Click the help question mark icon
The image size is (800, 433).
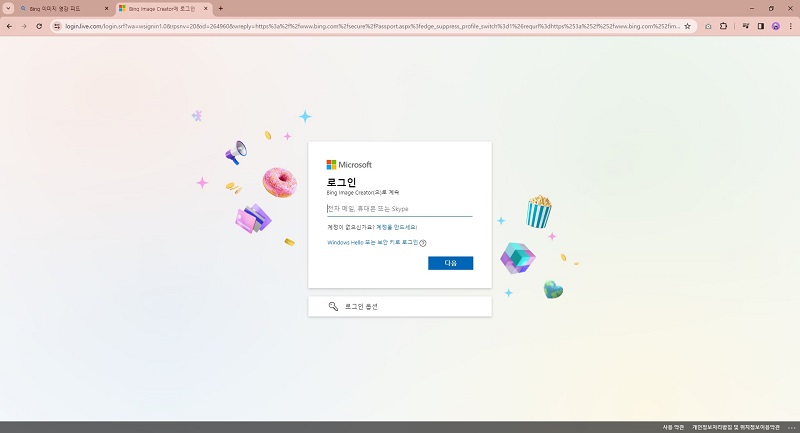coord(423,243)
